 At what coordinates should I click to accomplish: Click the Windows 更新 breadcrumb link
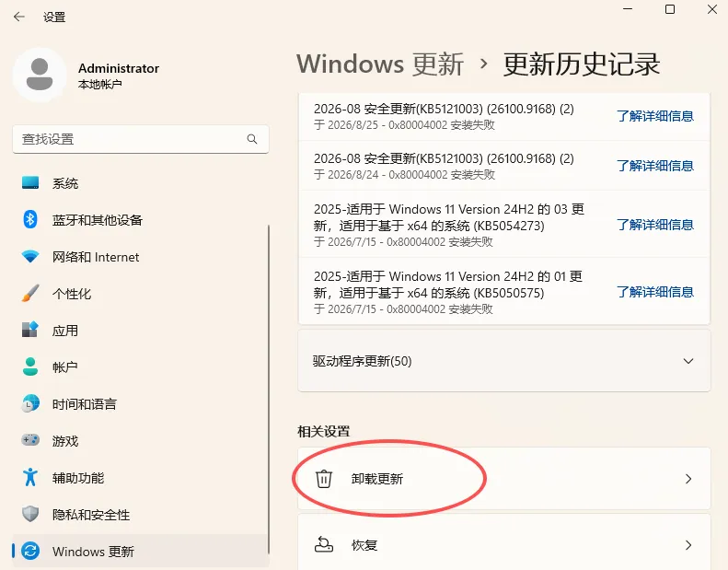click(380, 64)
